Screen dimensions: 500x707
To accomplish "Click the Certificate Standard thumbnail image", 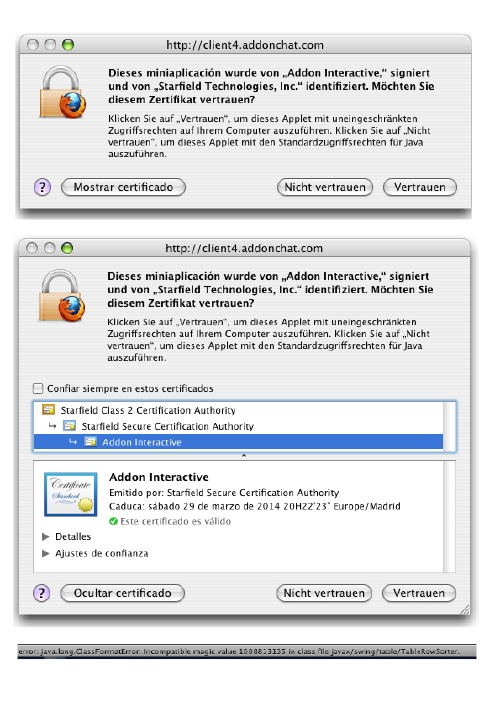I will point(71,494).
